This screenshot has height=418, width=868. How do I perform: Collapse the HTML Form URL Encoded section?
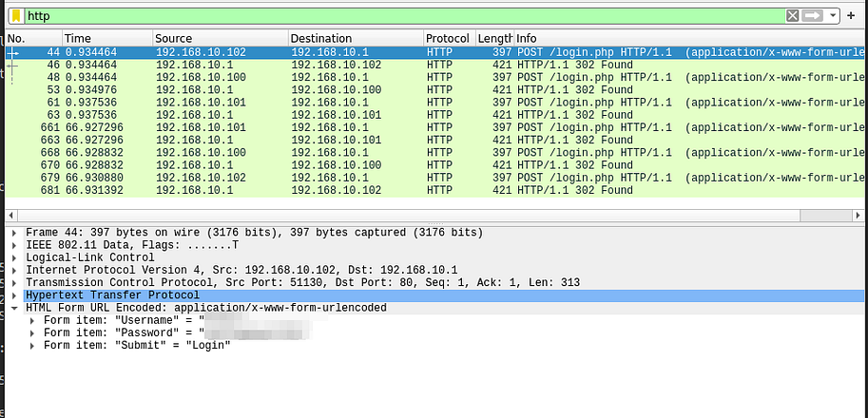coord(13,308)
